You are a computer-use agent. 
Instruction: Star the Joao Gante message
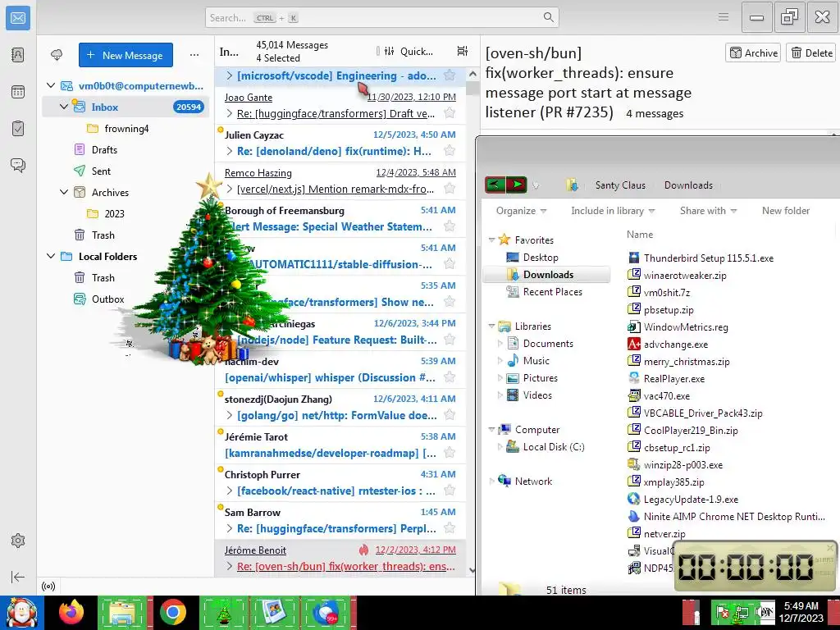450,113
